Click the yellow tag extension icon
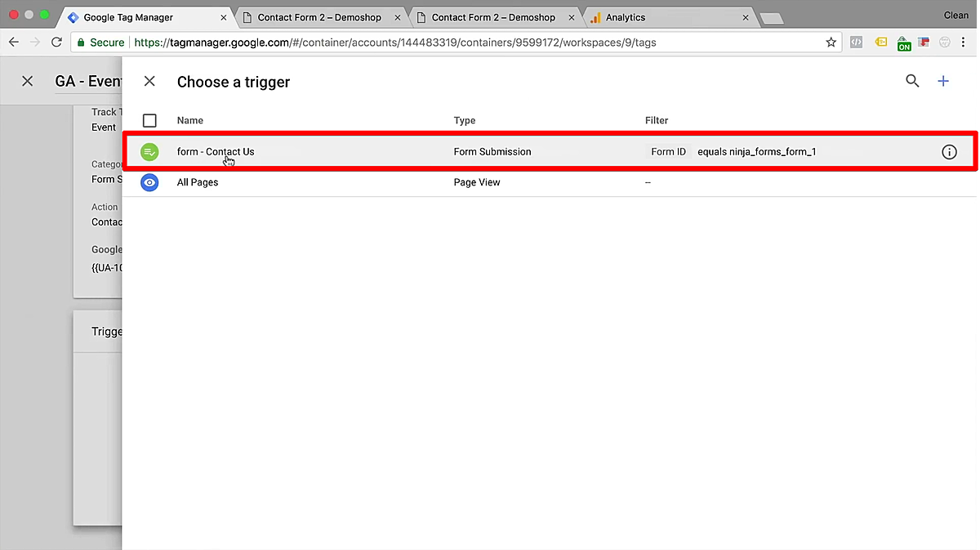The image size is (980, 550). (x=881, y=42)
